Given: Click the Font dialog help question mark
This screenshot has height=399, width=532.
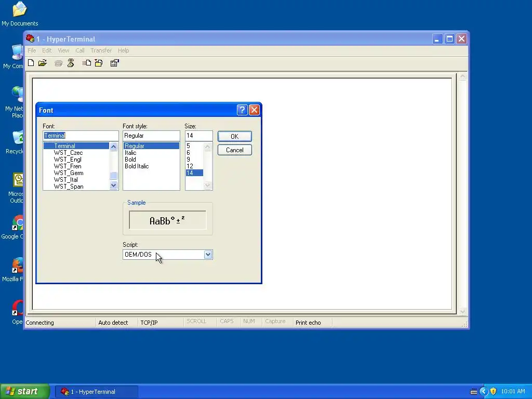Looking at the screenshot, I should point(242,110).
